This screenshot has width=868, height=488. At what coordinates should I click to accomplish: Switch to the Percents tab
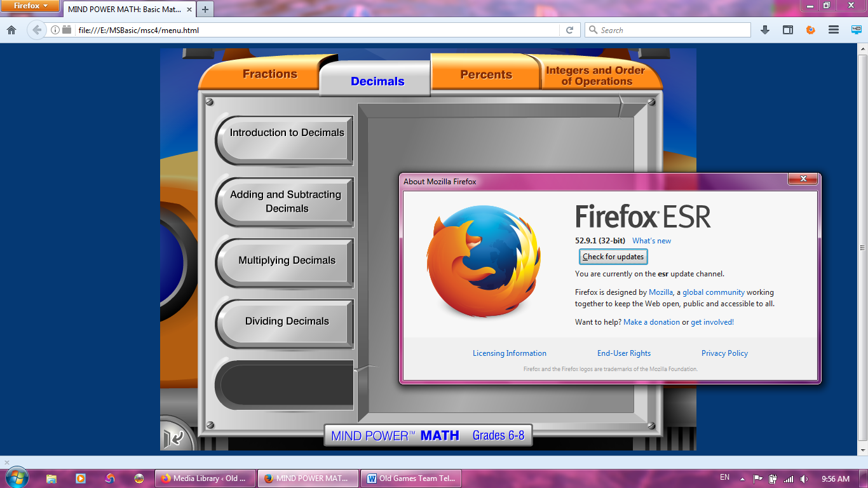pos(485,74)
